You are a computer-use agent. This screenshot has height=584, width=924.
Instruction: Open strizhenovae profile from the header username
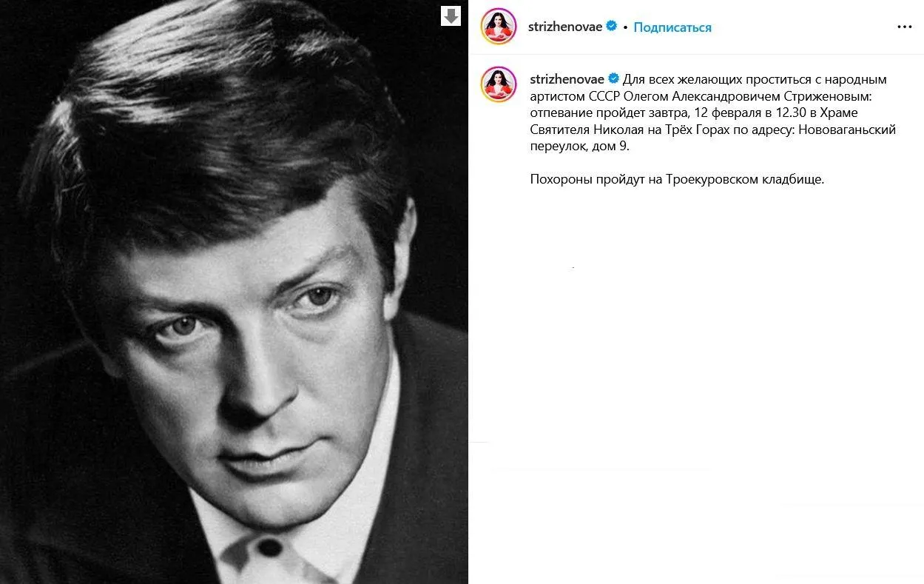[566, 27]
